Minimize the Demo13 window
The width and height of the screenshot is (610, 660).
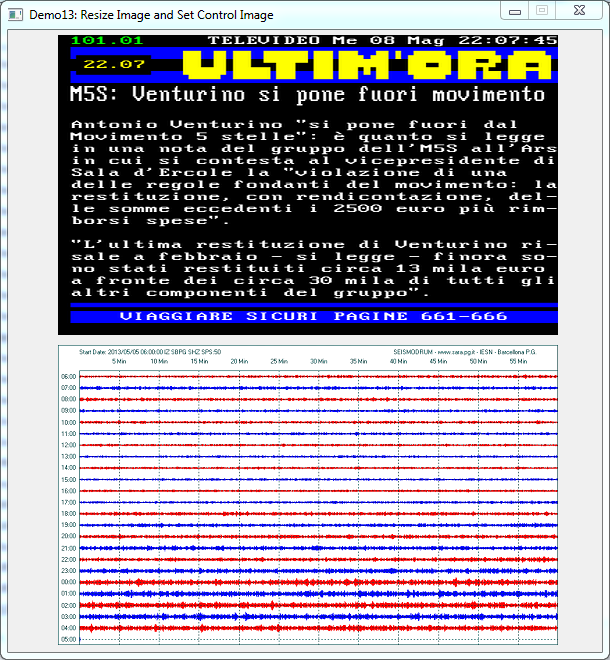tap(514, 10)
